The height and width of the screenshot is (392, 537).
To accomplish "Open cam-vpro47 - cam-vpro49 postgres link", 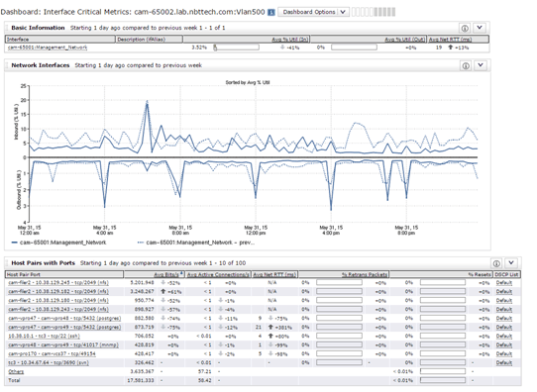I will [64, 328].
